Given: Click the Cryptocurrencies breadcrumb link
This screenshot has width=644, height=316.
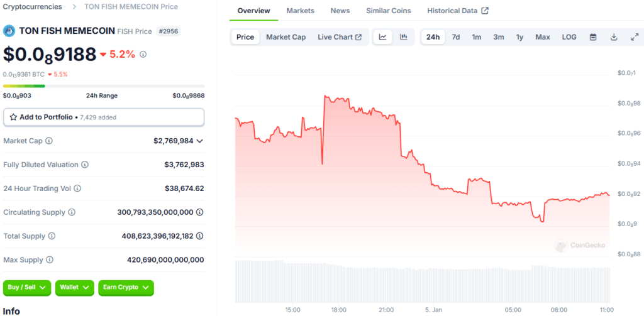Looking at the screenshot, I should point(33,6).
